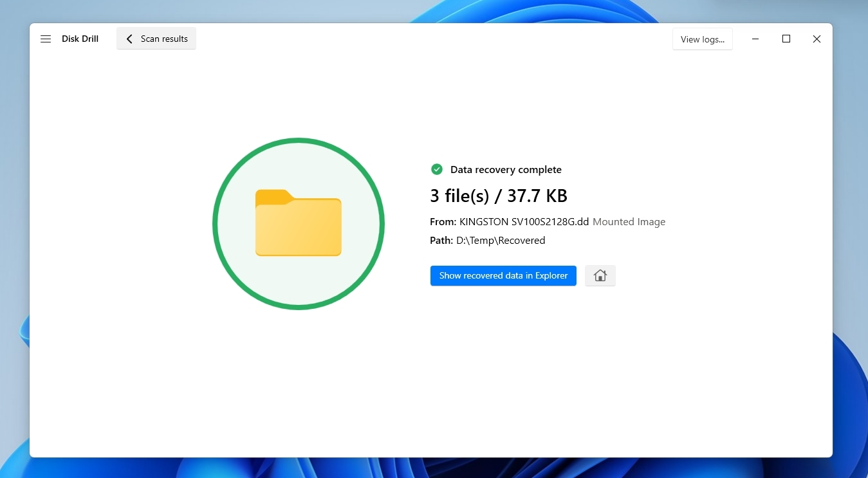Go back to Scan results
The height and width of the screenshot is (478, 868).
(x=156, y=39)
